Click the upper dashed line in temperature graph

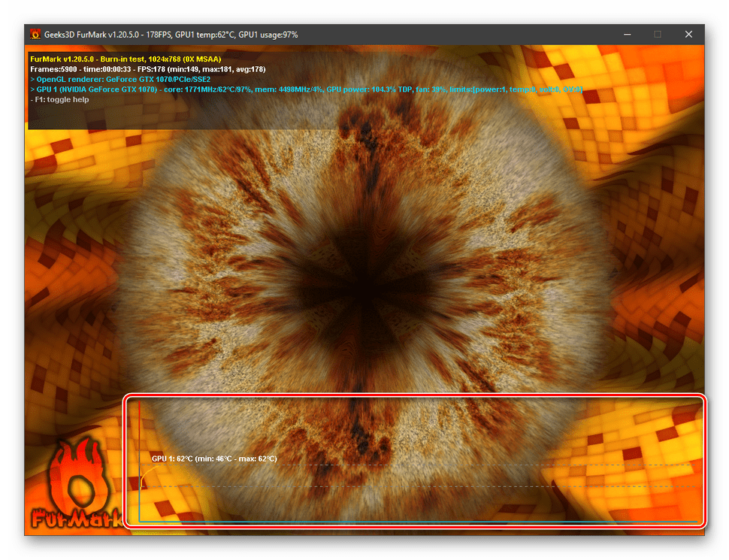[x=451, y=465]
